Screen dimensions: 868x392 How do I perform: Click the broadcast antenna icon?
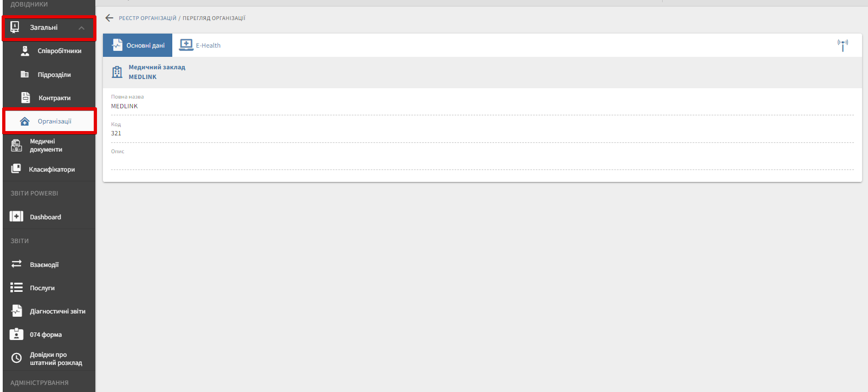843,45
